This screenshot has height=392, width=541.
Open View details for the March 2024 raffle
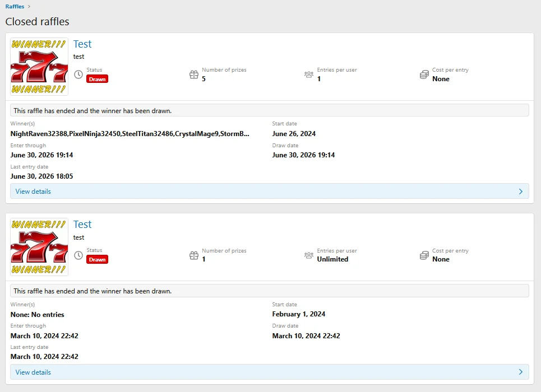tap(270, 372)
